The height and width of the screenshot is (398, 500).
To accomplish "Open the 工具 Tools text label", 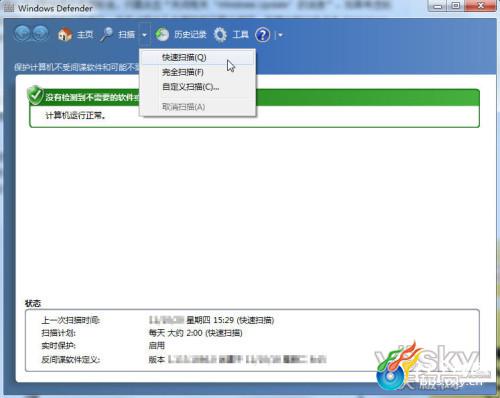I will tap(241, 35).
